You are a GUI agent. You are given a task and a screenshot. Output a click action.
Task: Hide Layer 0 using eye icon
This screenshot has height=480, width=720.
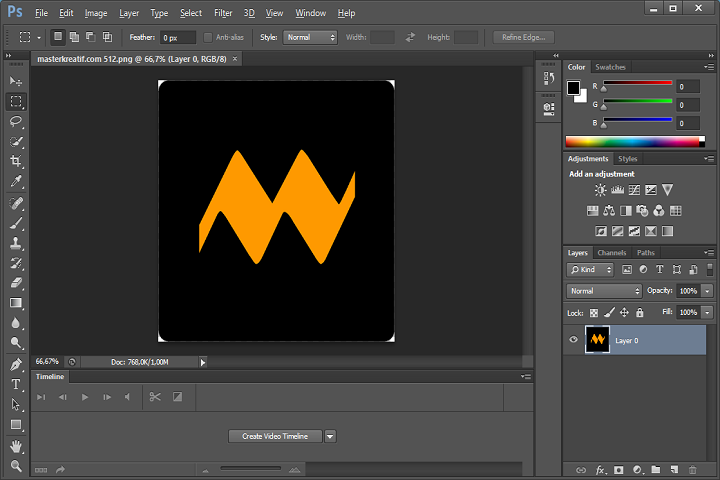point(574,340)
